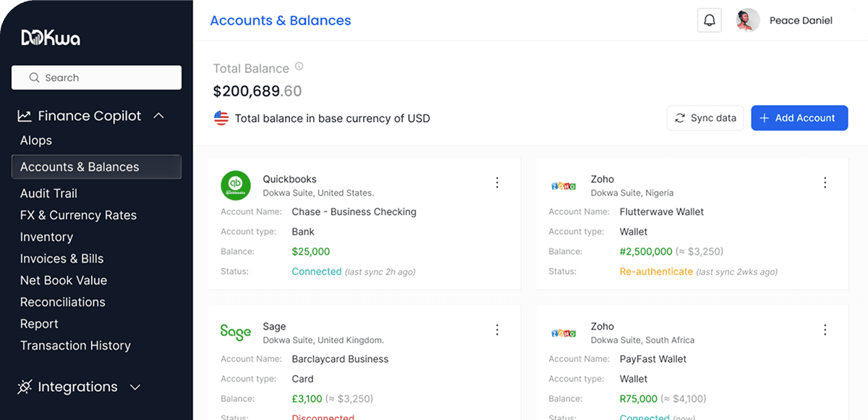
Task: Click the last sync 2h ago note
Action: (x=380, y=272)
